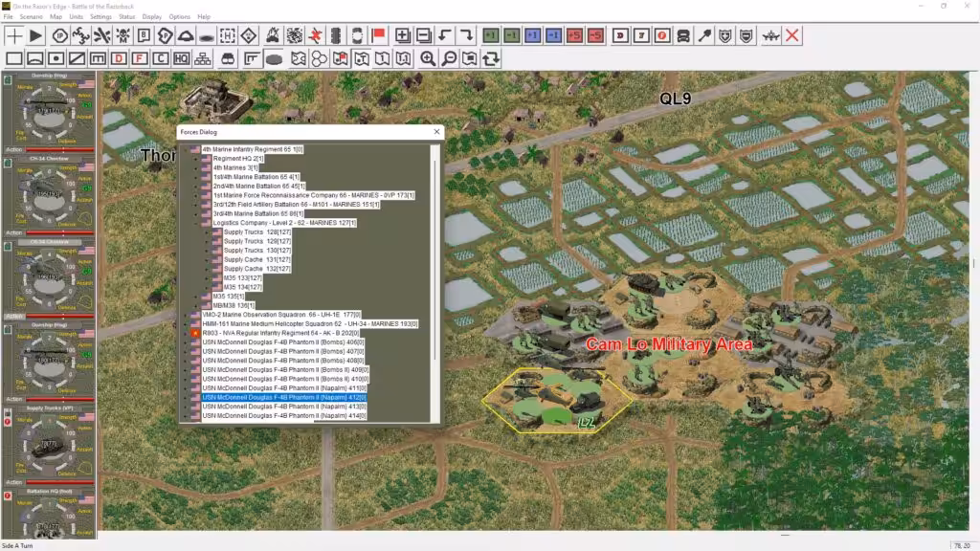This screenshot has height=551, width=980.
Task: Toggle the C display toolbar button
Action: coord(161,58)
